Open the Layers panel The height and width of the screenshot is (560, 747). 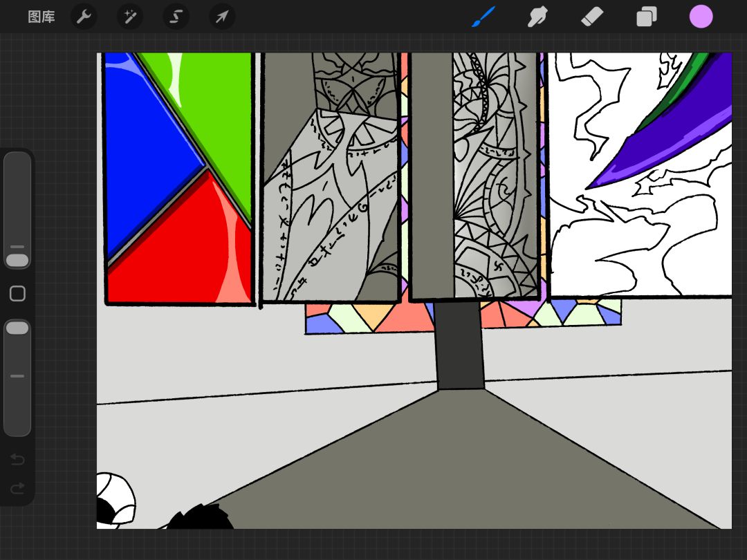[x=647, y=17]
